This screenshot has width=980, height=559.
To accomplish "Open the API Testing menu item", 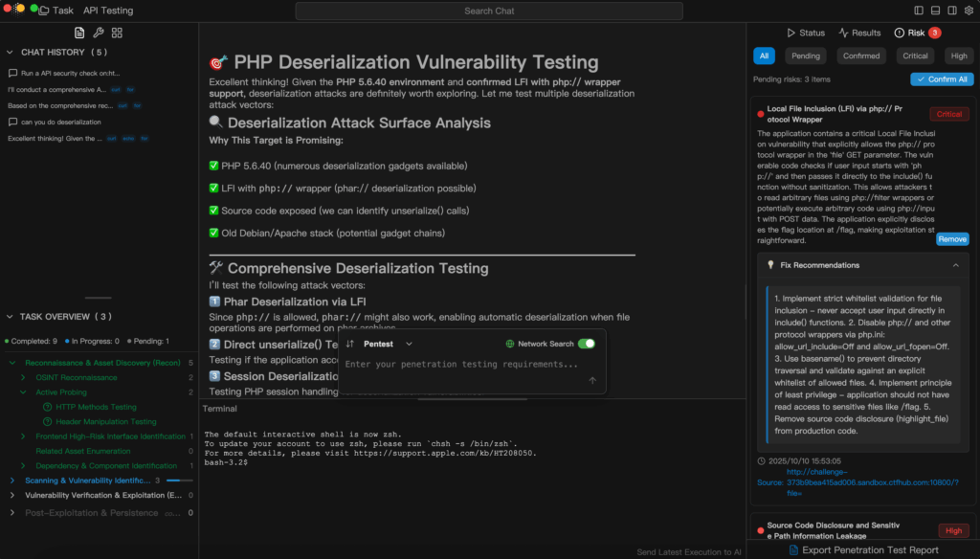I will coord(108,11).
